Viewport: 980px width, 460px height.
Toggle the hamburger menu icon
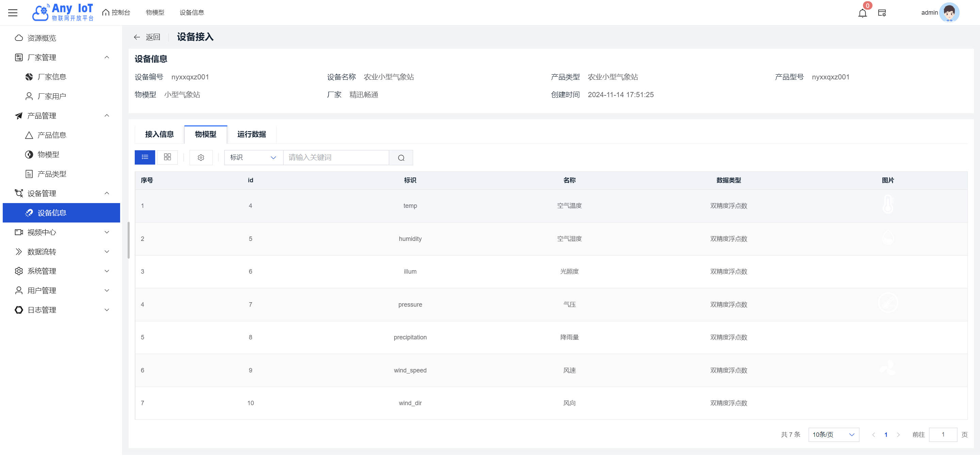[x=13, y=13]
